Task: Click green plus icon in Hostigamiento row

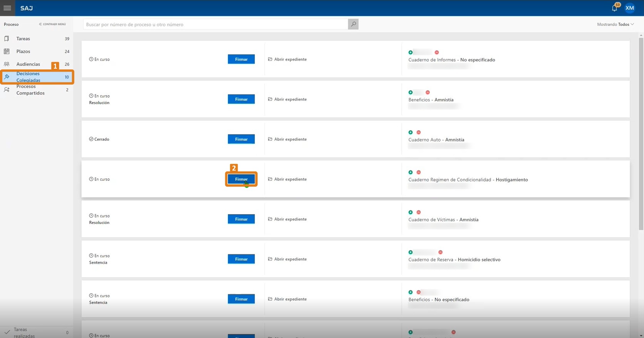Action: pyautogui.click(x=411, y=172)
